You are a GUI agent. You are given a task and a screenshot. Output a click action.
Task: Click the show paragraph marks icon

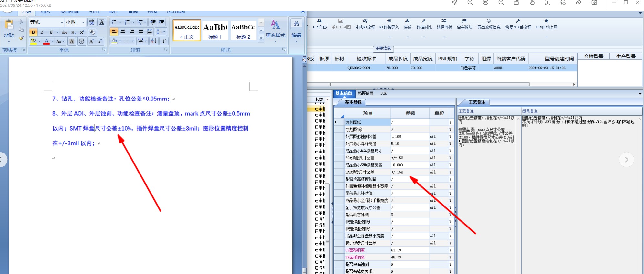pos(164,41)
